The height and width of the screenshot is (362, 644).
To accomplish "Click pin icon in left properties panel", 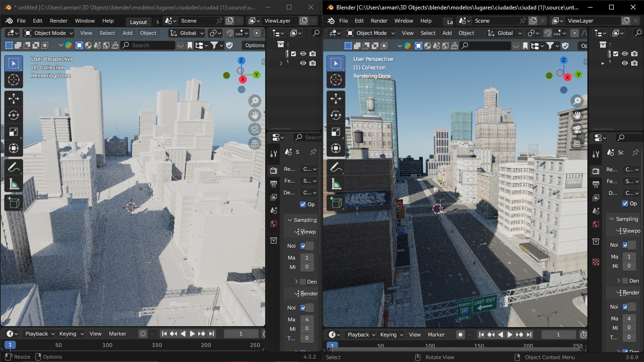I will 313,152.
